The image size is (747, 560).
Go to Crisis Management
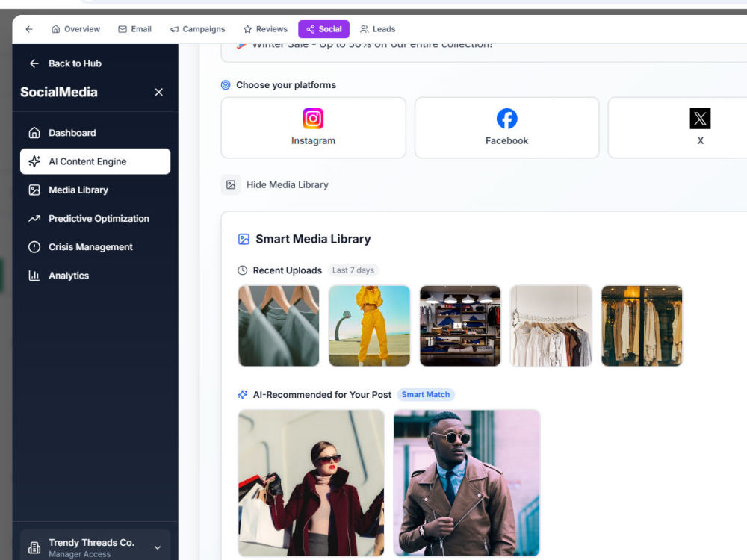96,247
